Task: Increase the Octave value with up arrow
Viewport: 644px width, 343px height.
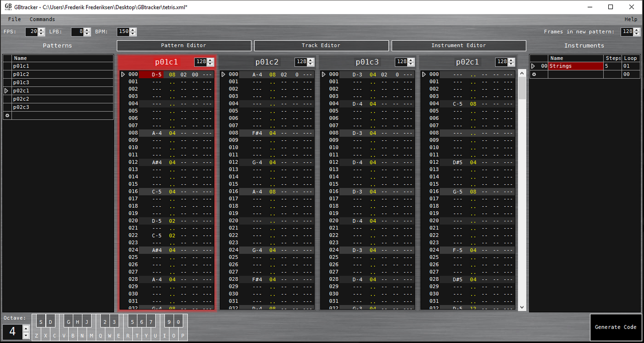Action: (x=26, y=328)
